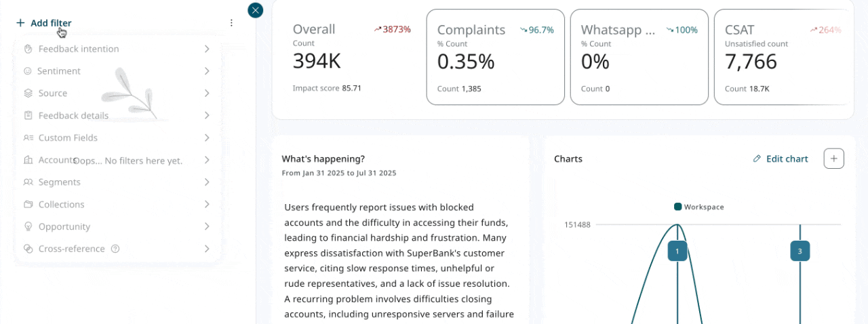Click the Opportunity lightbulb icon
868x324 pixels.
click(28, 227)
